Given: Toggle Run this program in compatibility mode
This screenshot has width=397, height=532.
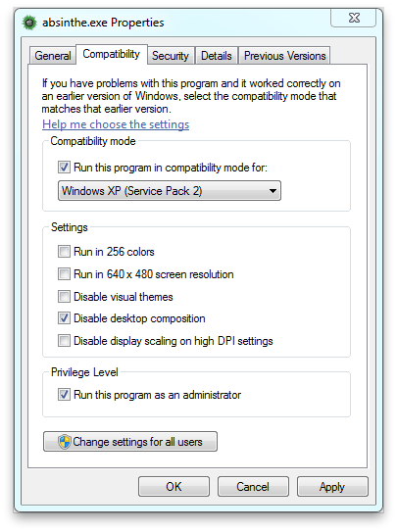Looking at the screenshot, I should [x=64, y=168].
